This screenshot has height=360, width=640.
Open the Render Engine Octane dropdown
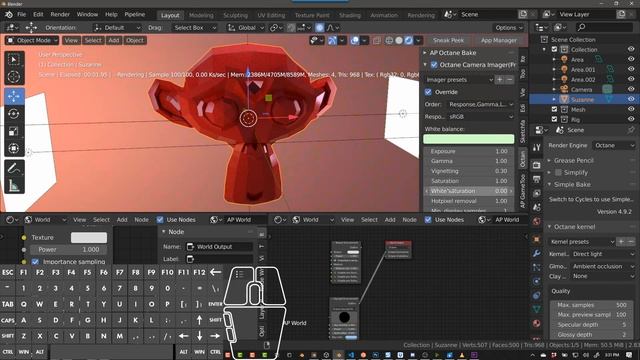pyautogui.click(x=613, y=145)
